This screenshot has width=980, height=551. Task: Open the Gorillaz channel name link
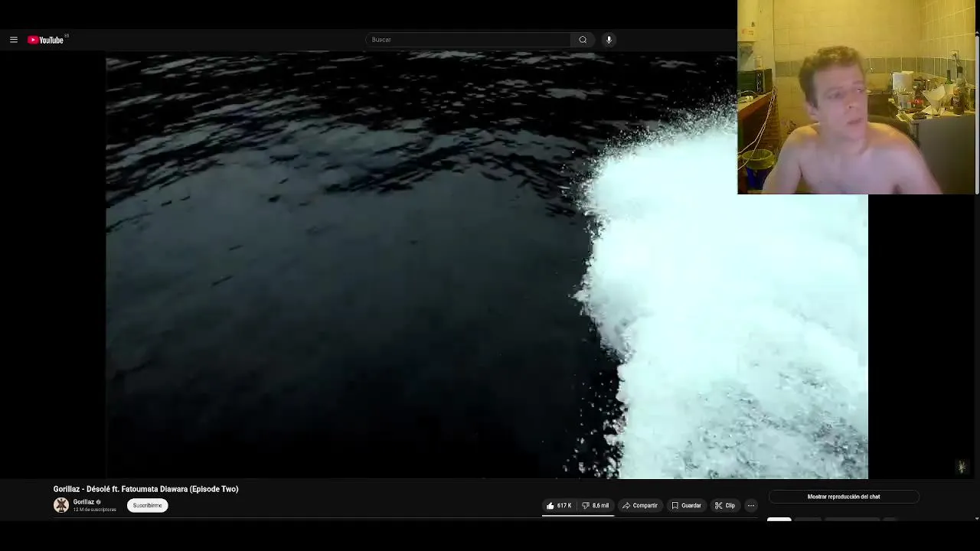pyautogui.click(x=83, y=502)
